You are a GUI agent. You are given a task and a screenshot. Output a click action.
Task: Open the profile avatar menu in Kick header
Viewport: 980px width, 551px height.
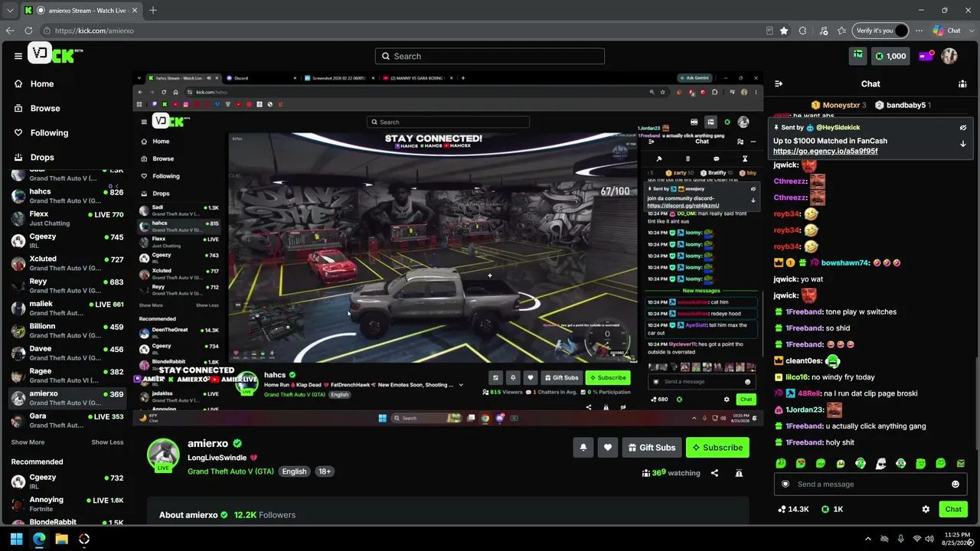[x=949, y=56]
